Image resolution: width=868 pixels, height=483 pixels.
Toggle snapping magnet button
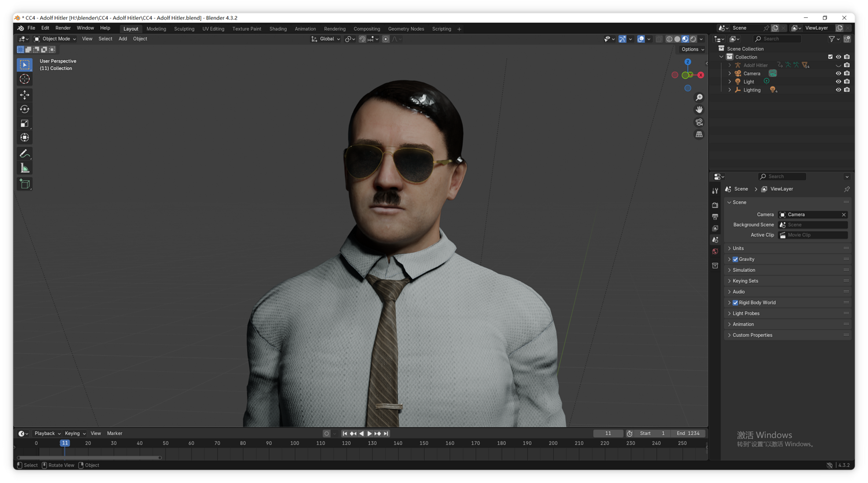coord(362,39)
